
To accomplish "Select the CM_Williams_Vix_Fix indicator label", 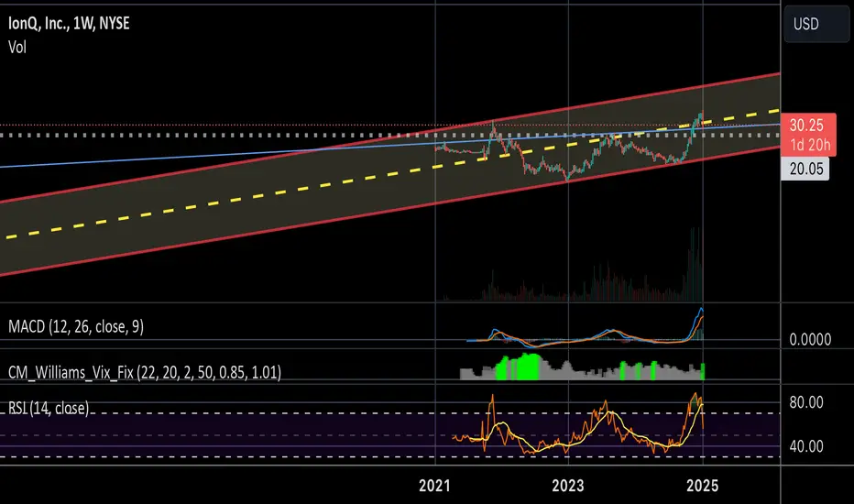I will coord(145,373).
